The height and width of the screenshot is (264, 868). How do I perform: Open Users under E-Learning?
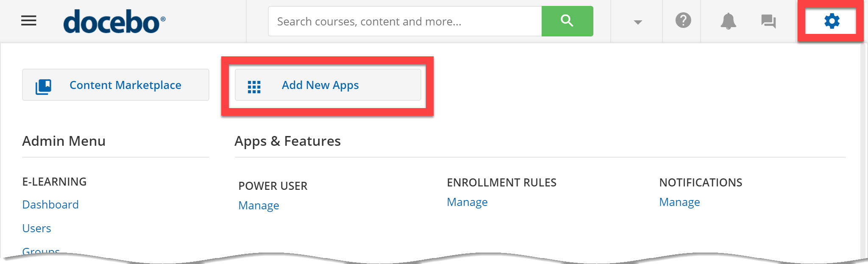coord(36,228)
